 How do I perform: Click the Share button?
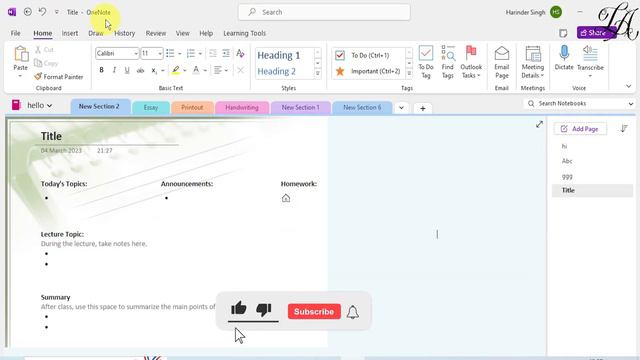(596, 33)
